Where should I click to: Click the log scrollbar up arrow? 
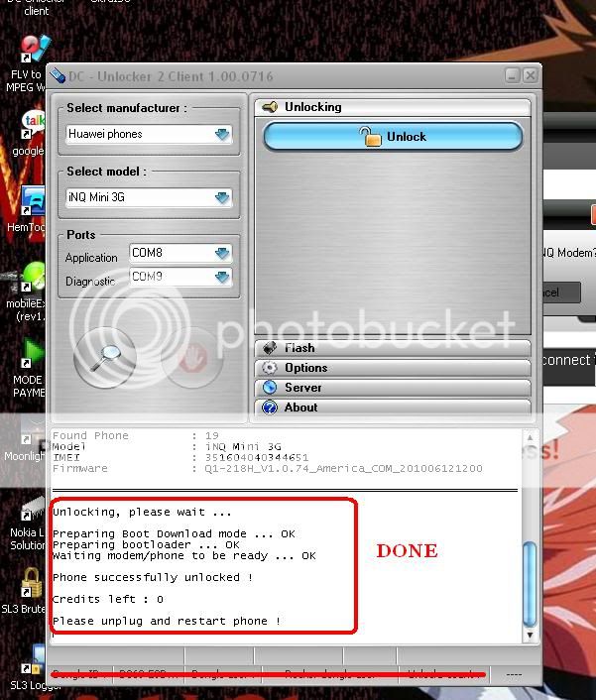coord(530,437)
